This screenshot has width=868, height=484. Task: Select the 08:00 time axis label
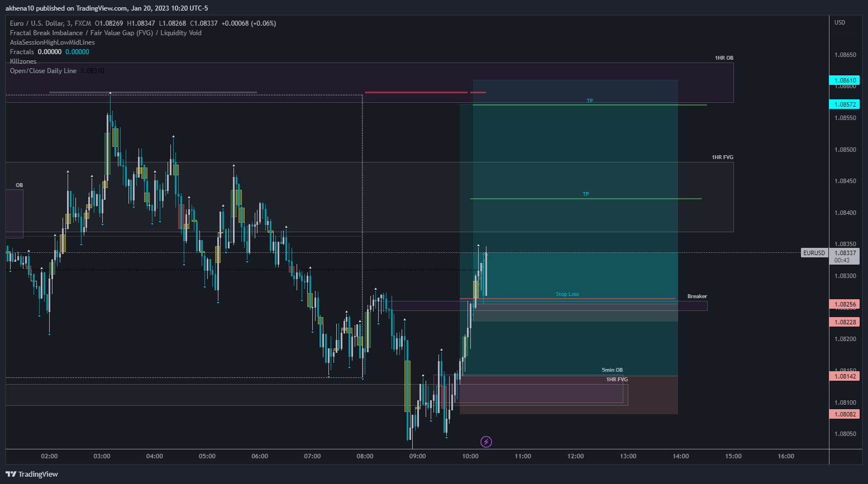(365, 456)
